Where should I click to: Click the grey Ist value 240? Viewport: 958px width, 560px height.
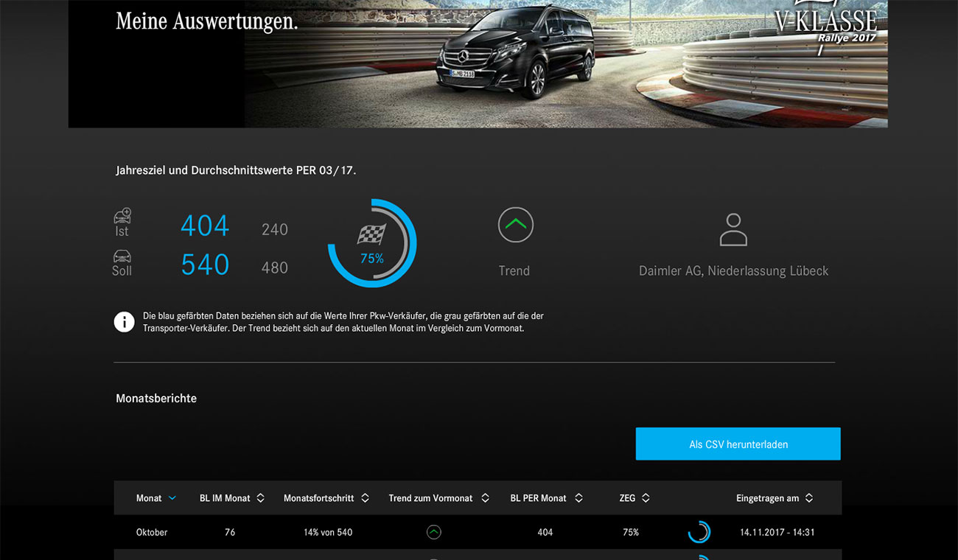pos(275,229)
